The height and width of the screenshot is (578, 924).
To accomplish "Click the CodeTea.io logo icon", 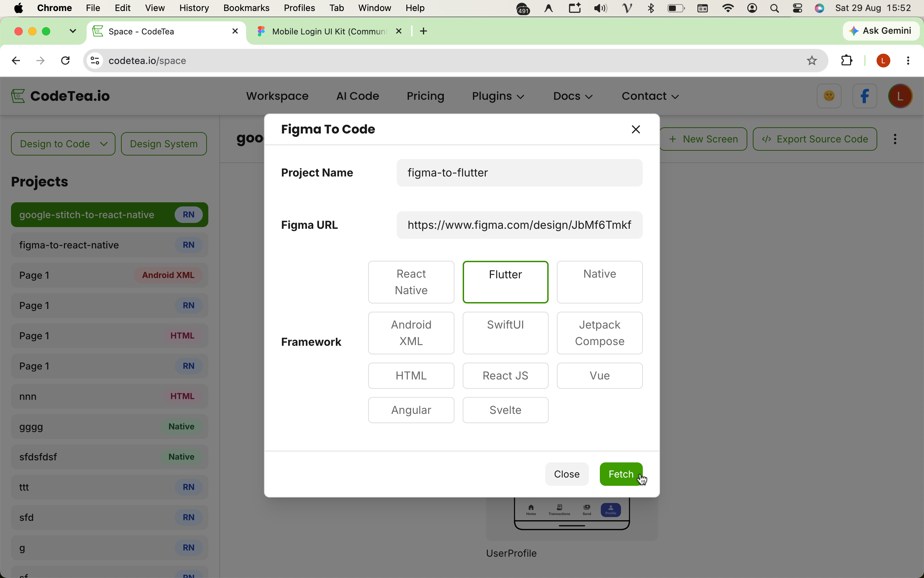I will coord(18,96).
